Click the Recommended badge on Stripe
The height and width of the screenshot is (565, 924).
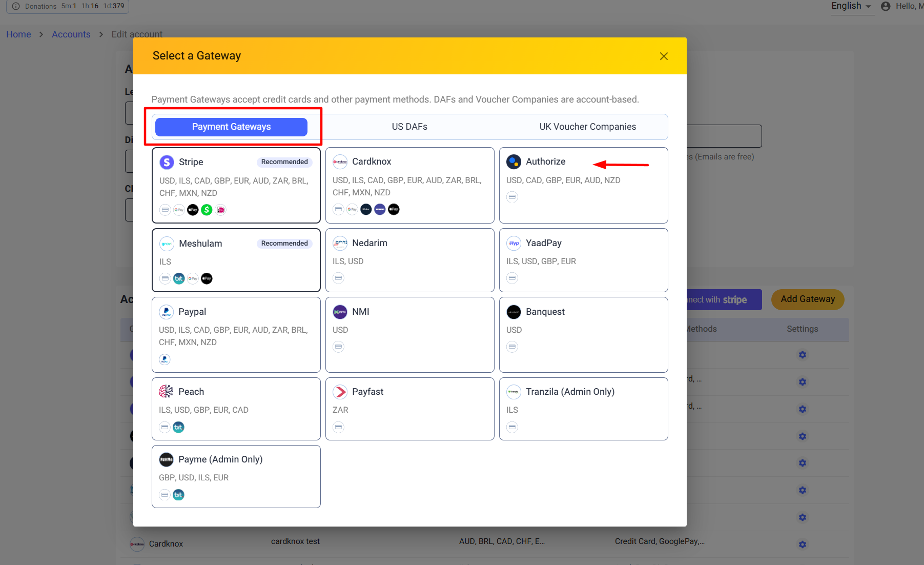(284, 162)
